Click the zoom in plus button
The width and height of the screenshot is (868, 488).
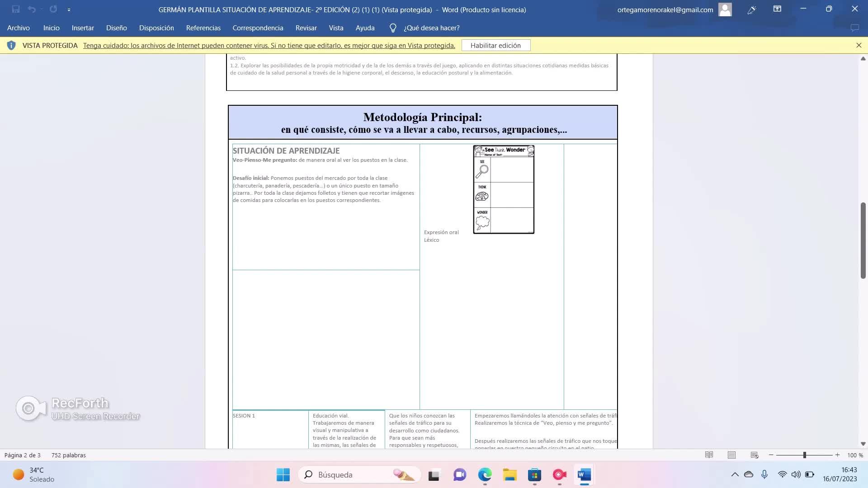[x=837, y=455]
